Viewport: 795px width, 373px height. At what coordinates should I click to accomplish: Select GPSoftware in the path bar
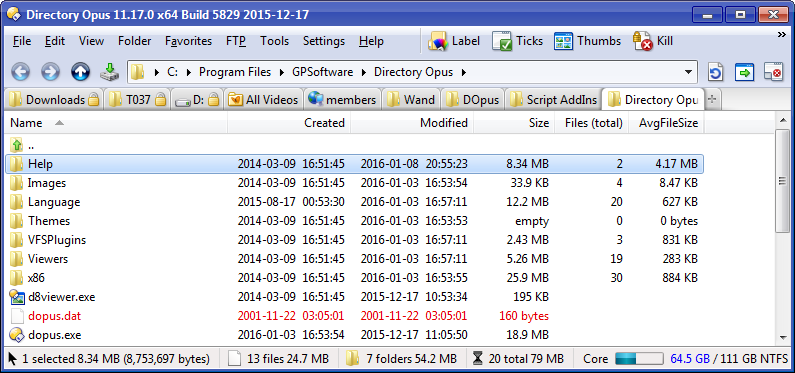pos(322,72)
